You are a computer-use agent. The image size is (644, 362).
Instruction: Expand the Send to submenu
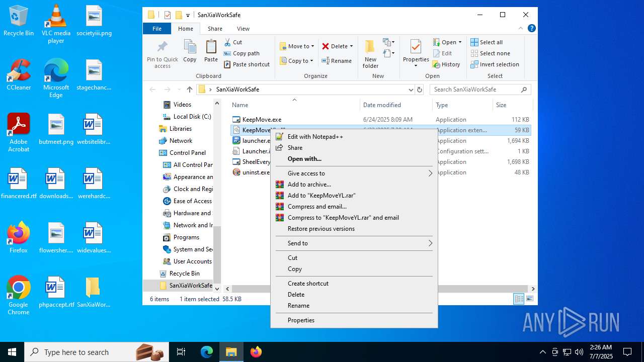[x=354, y=243]
